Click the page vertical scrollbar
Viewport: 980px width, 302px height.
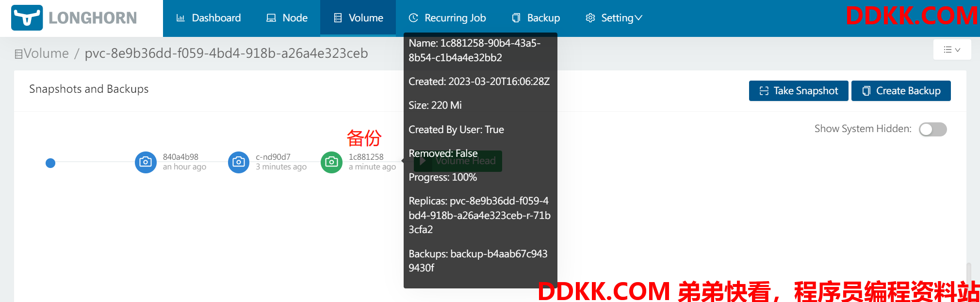(x=968, y=283)
